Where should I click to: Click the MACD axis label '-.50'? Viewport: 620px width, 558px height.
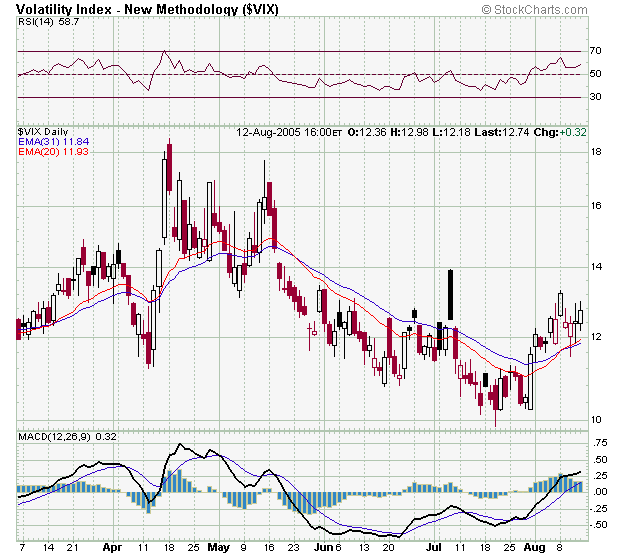[x=598, y=525]
